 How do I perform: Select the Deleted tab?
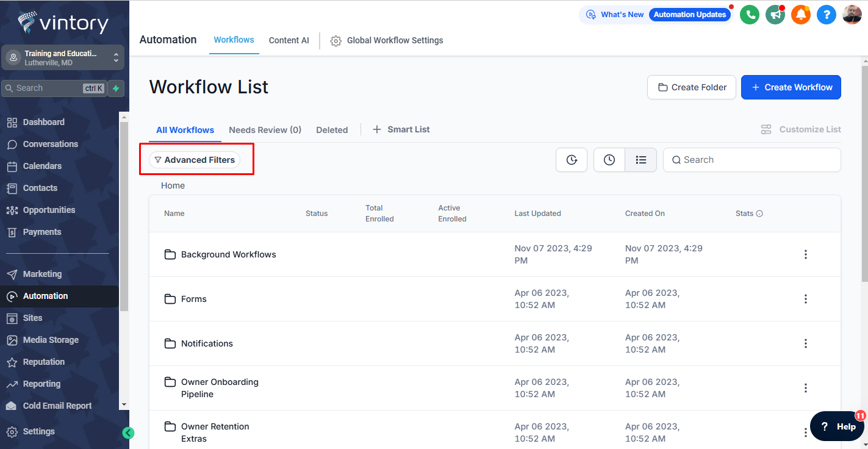332,130
